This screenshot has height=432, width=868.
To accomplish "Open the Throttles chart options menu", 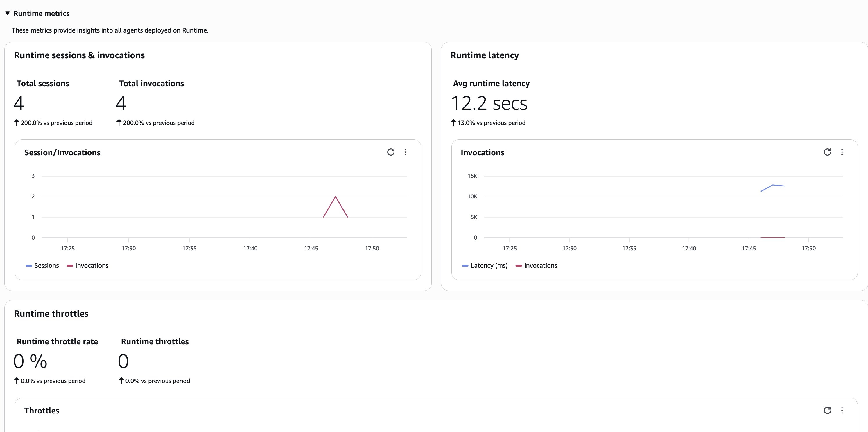I will coord(842,411).
